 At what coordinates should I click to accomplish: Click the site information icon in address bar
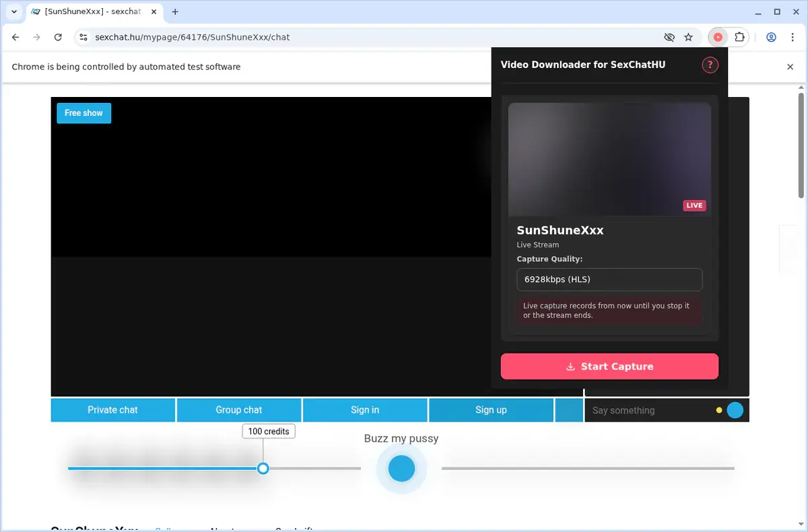[x=83, y=37]
